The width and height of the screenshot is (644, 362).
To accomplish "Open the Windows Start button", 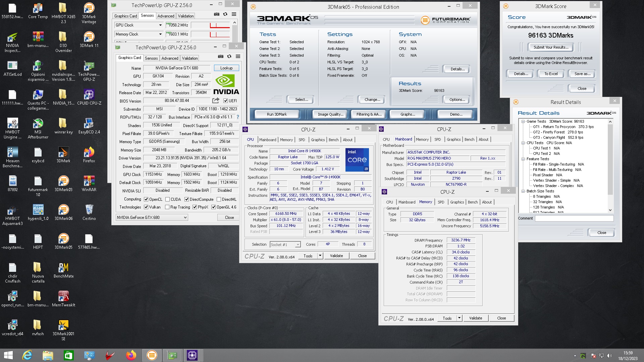I will pyautogui.click(x=8, y=355).
